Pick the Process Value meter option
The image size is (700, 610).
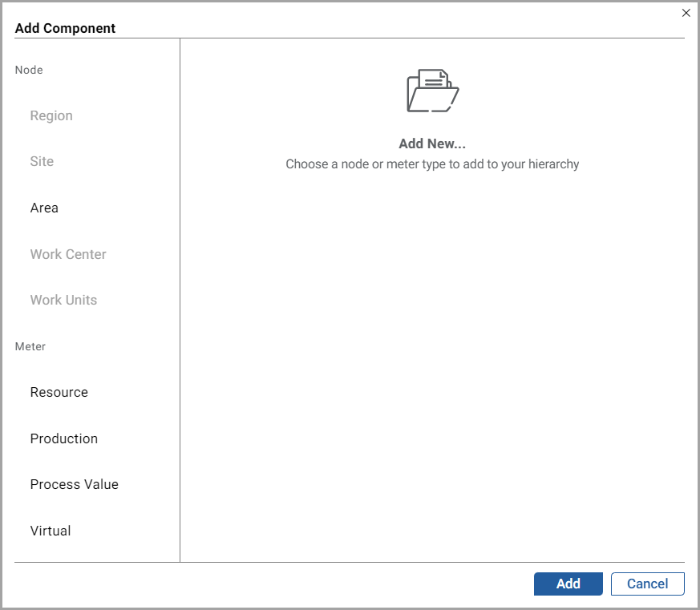75,484
